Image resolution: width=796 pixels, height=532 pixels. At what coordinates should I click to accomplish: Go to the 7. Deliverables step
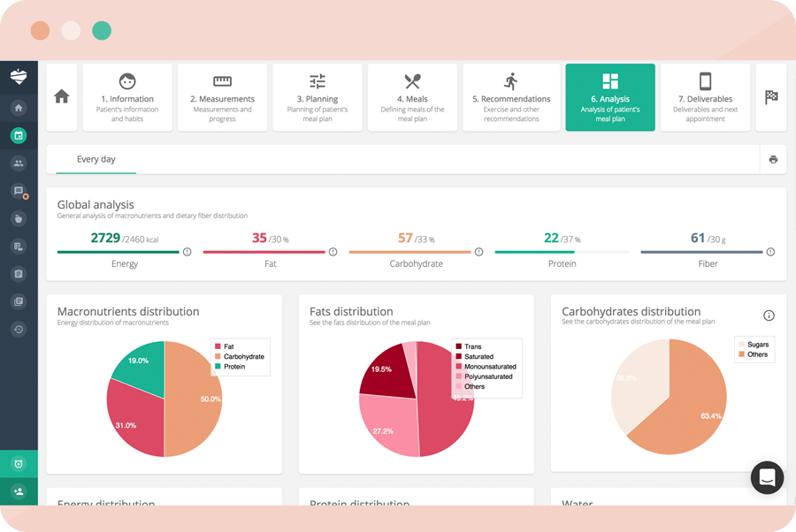point(705,97)
